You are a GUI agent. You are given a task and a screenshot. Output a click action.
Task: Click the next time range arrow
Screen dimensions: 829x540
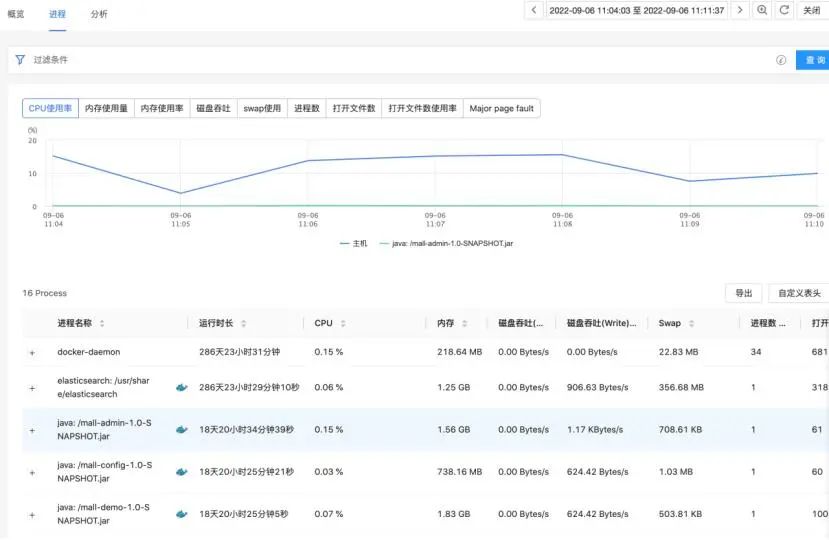coord(739,10)
